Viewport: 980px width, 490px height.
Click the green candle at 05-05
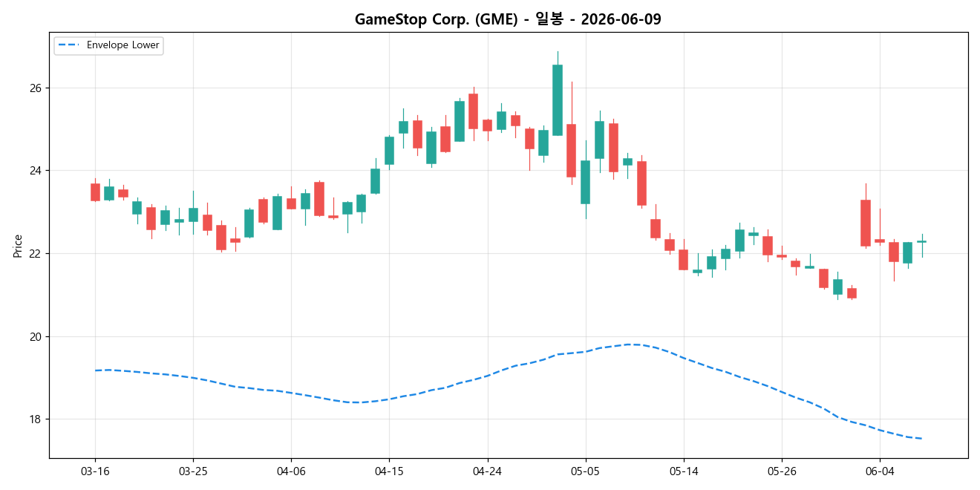coord(585,182)
